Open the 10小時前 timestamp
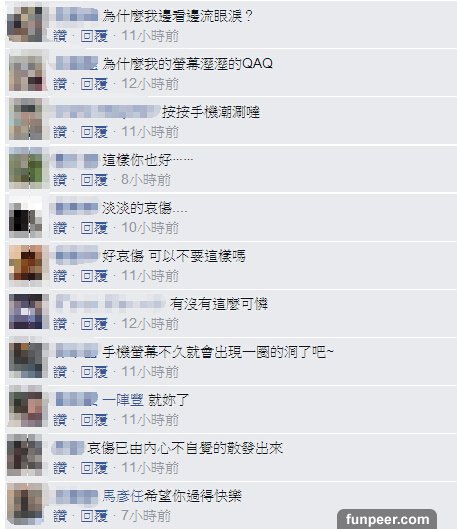This screenshot has height=529, width=457. (150, 228)
